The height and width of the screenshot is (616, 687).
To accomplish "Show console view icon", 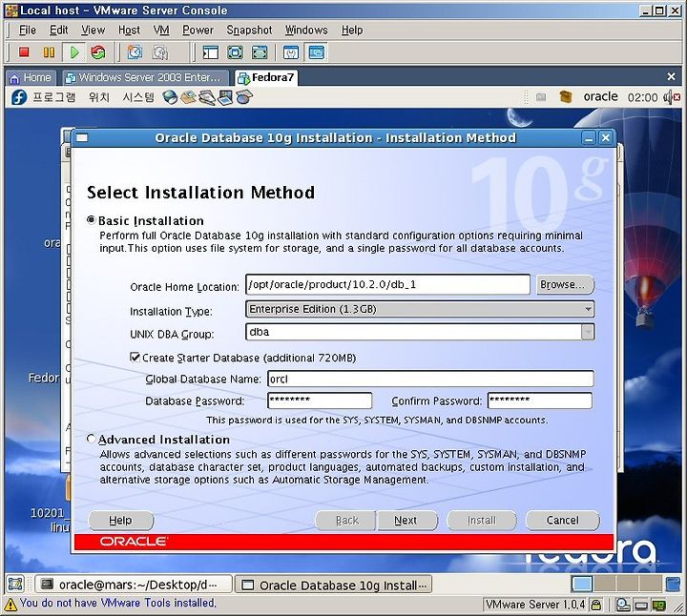I will point(317,52).
